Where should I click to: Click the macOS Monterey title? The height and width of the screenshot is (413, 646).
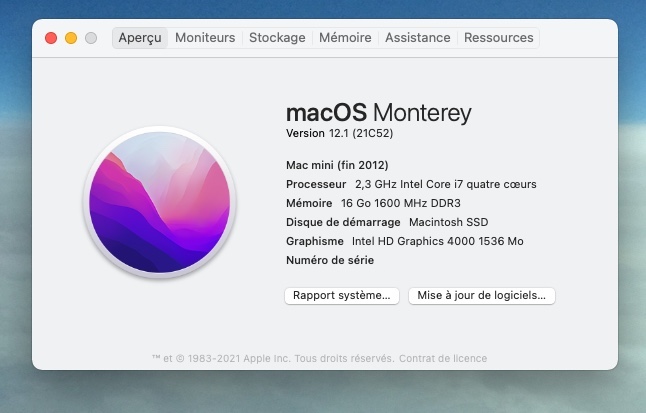pyautogui.click(x=379, y=112)
